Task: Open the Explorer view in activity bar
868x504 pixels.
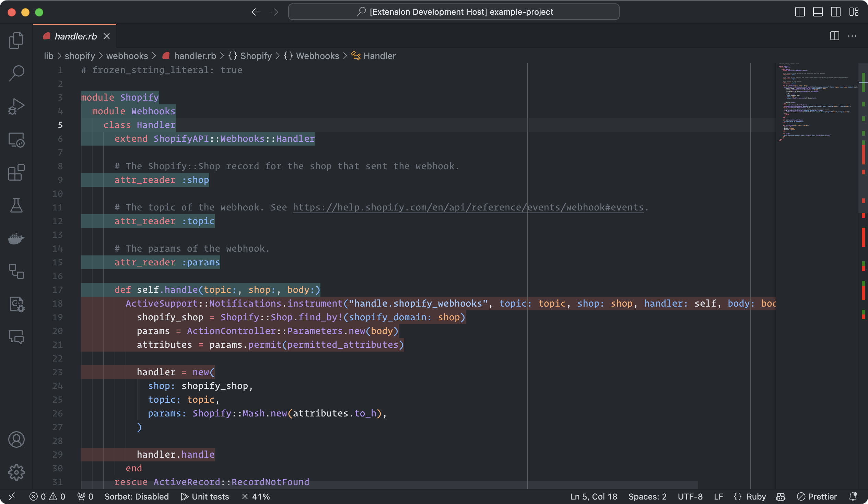Action: click(x=16, y=40)
